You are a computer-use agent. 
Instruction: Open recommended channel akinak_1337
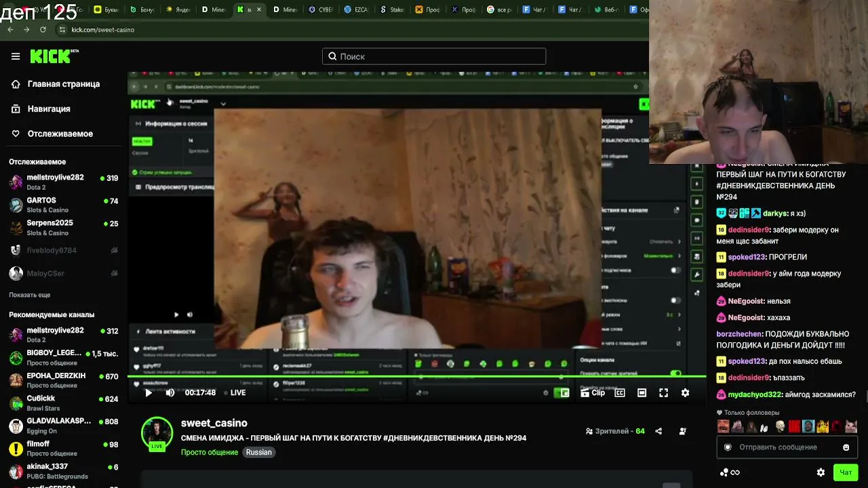click(64, 471)
